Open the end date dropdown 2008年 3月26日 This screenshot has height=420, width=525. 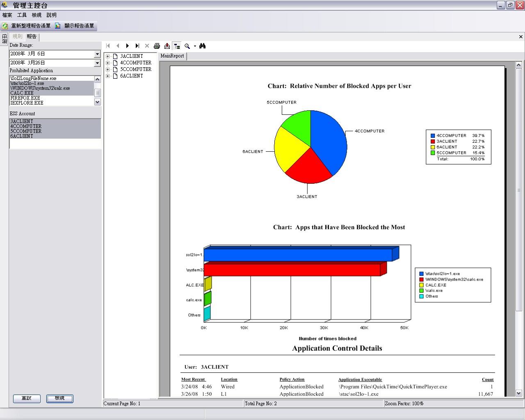(97, 63)
